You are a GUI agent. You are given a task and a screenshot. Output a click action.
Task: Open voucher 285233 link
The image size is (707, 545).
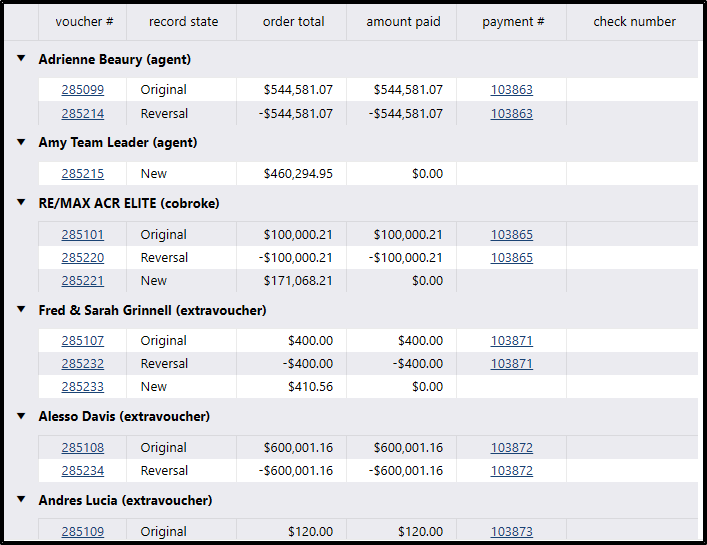82,387
